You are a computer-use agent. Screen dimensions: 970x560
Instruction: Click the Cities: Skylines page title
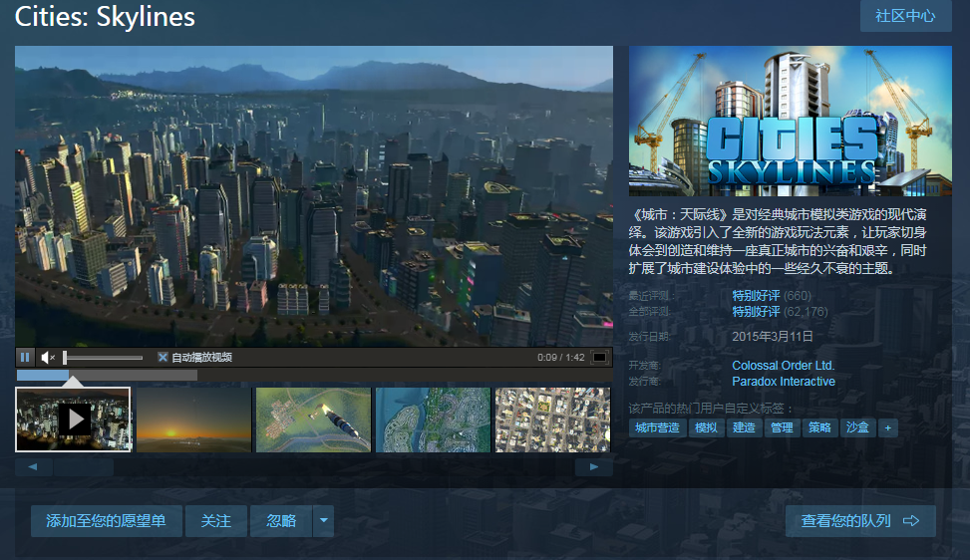pos(105,17)
